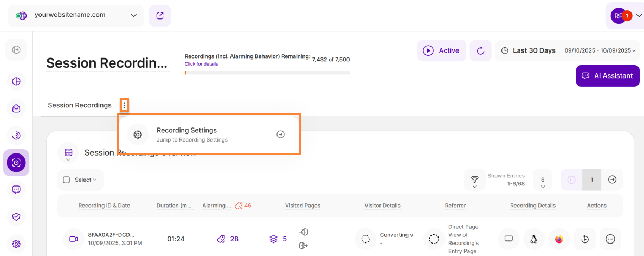Replay the recording 8FAA0A2F

[x=585, y=239]
